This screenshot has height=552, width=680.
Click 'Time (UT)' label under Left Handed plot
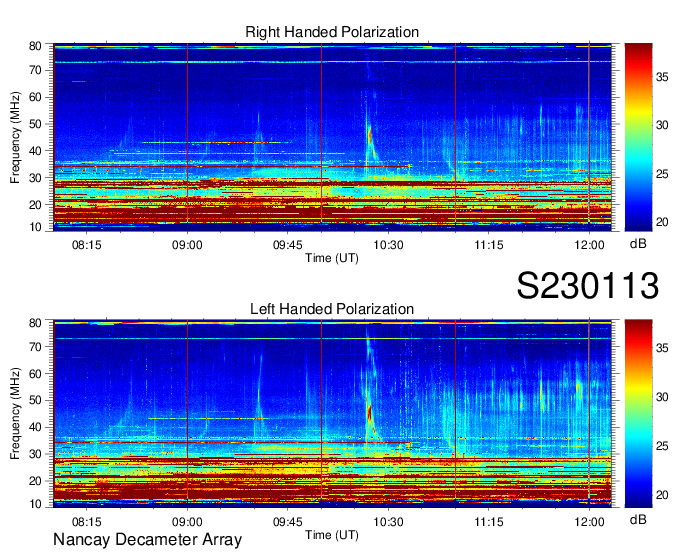pos(332,535)
